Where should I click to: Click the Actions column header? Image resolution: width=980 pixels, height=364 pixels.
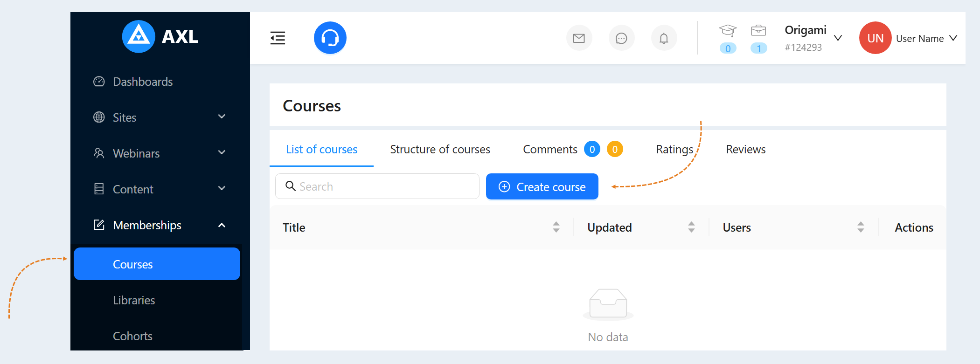(914, 227)
